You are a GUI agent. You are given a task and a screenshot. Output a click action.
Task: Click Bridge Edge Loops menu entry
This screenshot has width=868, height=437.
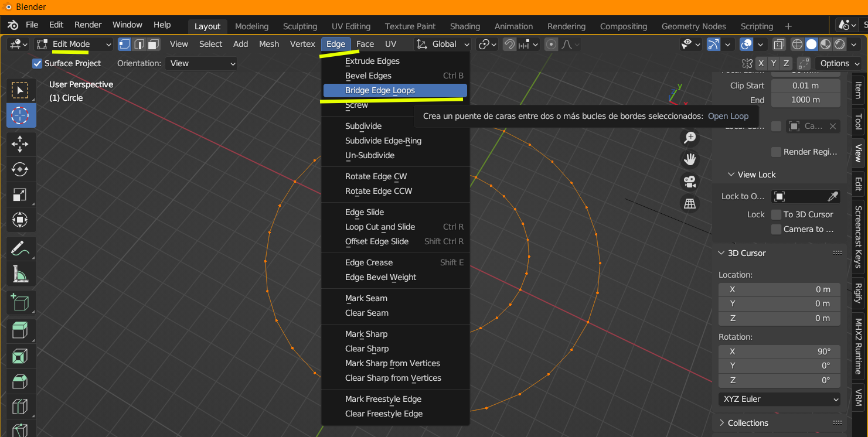395,90
